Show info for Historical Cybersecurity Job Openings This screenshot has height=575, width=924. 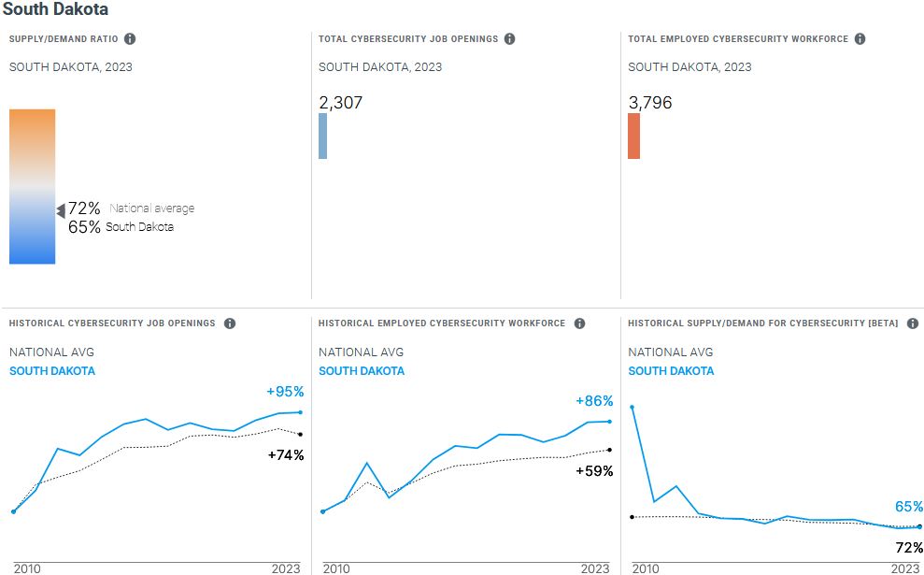(230, 323)
